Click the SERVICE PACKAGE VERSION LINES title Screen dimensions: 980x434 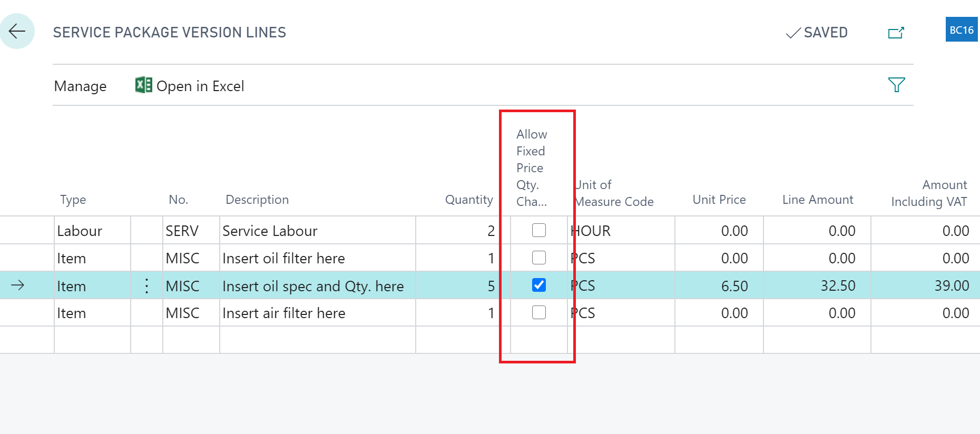pyautogui.click(x=169, y=32)
